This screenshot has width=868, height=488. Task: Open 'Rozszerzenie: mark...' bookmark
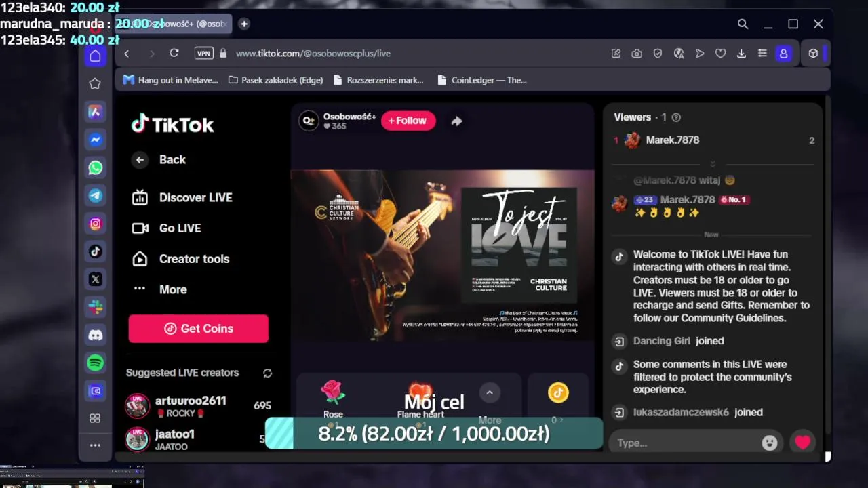[378, 80]
